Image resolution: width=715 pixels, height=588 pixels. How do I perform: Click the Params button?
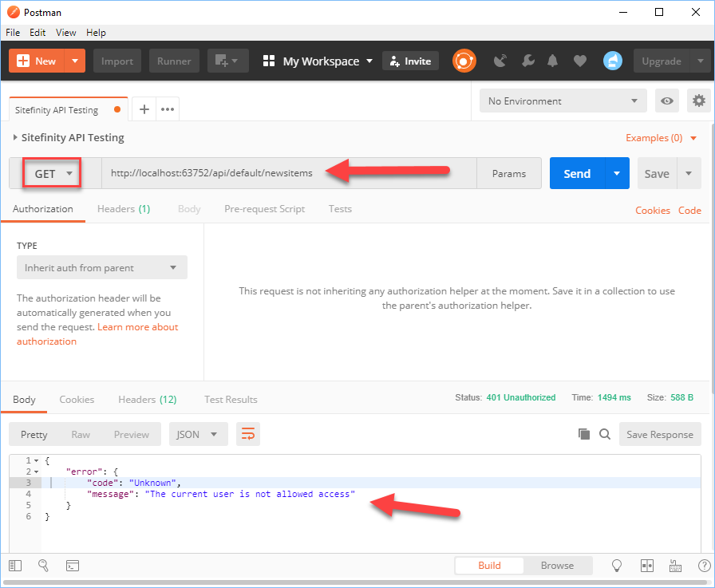509,173
